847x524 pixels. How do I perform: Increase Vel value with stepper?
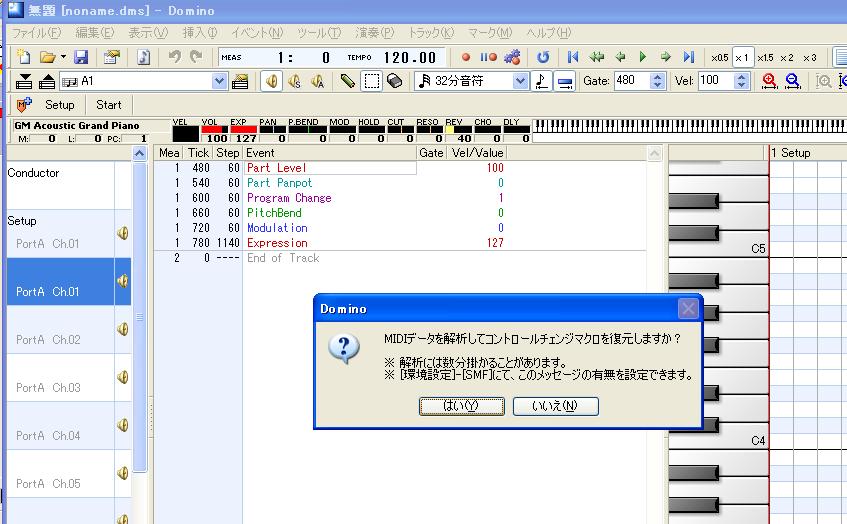coord(742,77)
